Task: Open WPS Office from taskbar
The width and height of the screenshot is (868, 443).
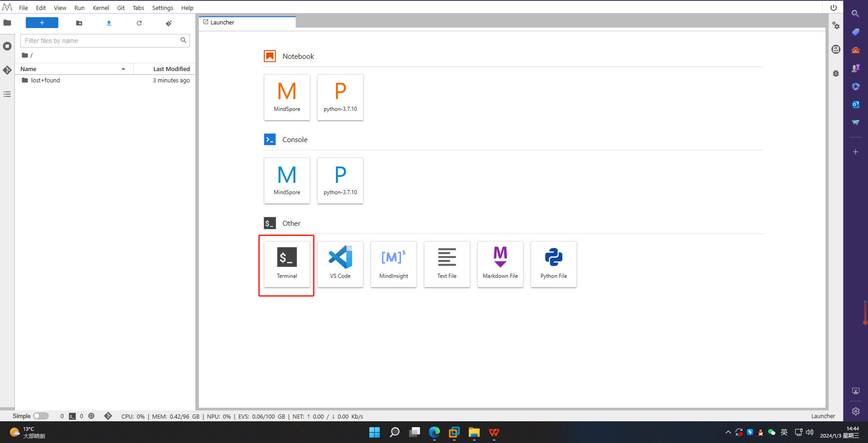Action: point(494,433)
